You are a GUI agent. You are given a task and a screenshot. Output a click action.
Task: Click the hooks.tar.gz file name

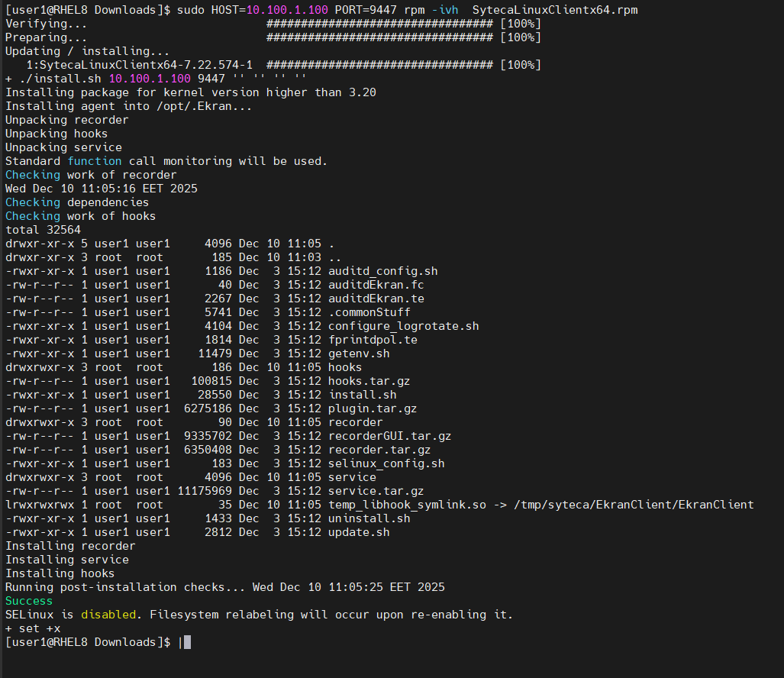(369, 381)
